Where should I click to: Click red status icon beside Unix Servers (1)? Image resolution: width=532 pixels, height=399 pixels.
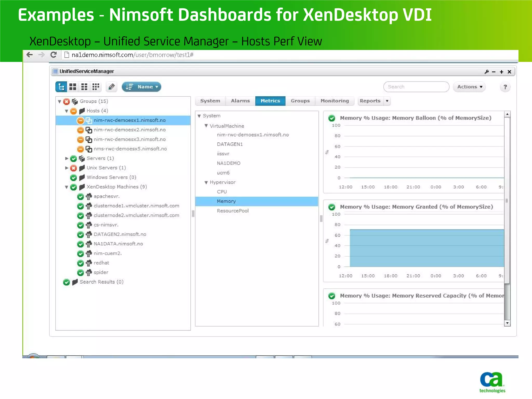pyautogui.click(x=74, y=168)
